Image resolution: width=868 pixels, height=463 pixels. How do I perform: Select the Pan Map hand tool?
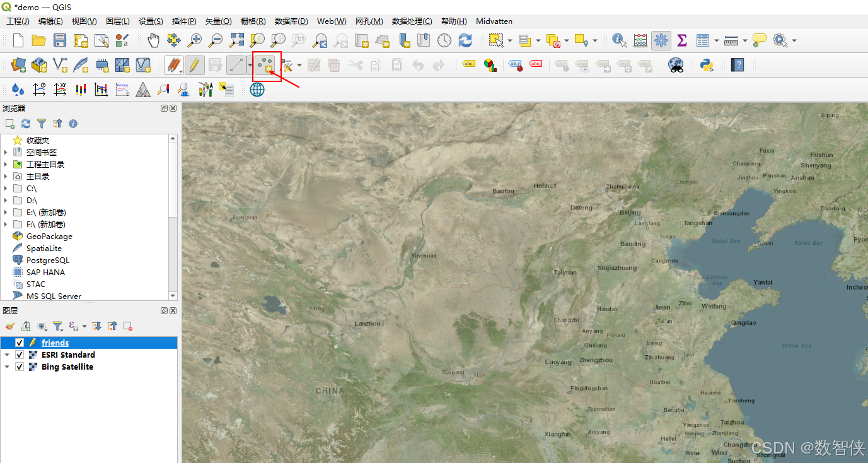[x=153, y=40]
